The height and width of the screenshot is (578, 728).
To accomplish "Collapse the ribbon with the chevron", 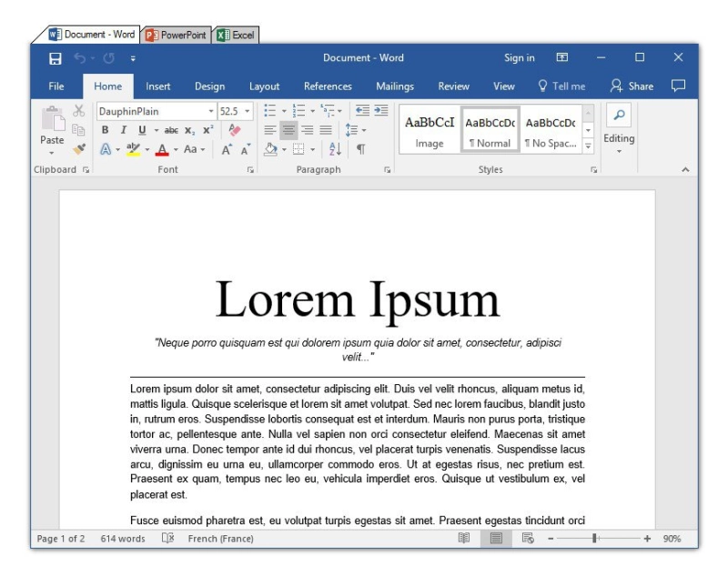I will click(x=685, y=169).
